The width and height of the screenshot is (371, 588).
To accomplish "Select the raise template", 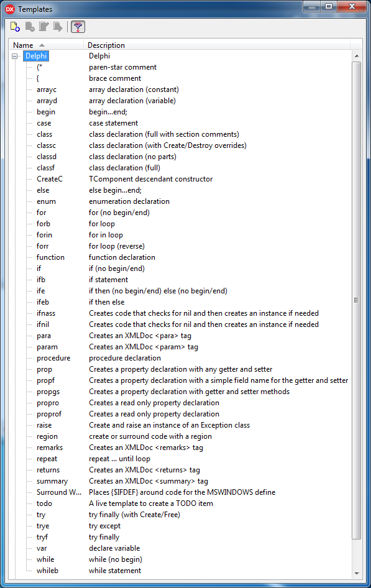I will tap(44, 425).
